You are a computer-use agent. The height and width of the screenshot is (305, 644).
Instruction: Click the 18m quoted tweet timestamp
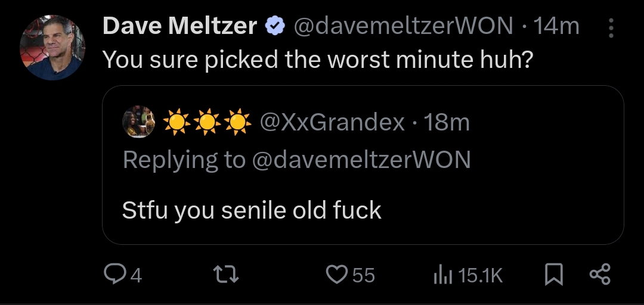tap(446, 123)
